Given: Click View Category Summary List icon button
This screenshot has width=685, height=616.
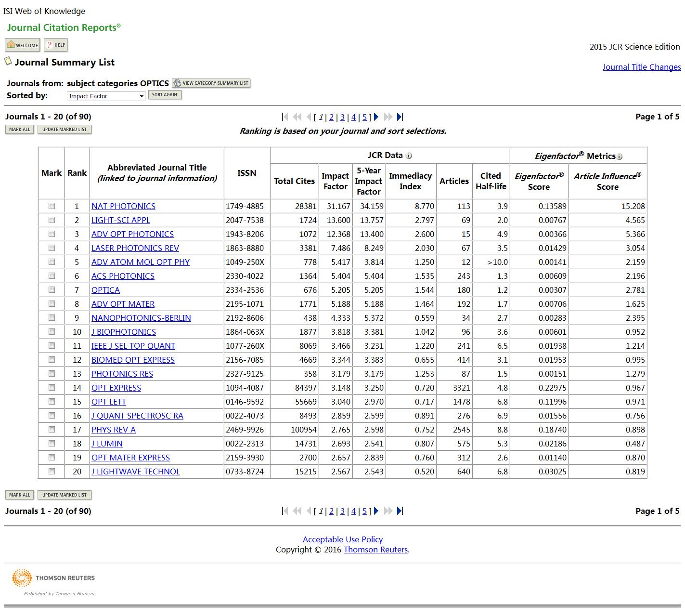Looking at the screenshot, I should 211,83.
